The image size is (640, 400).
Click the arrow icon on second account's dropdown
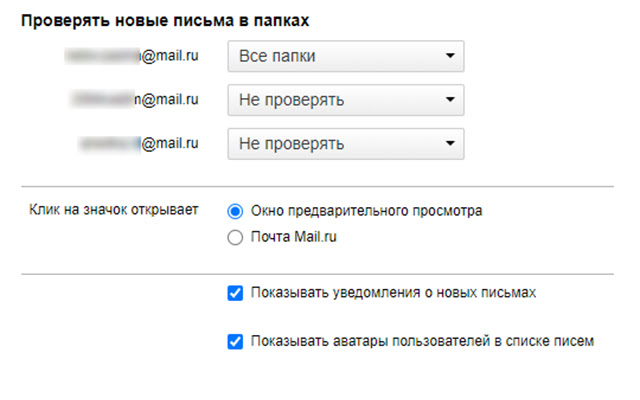pyautogui.click(x=450, y=100)
